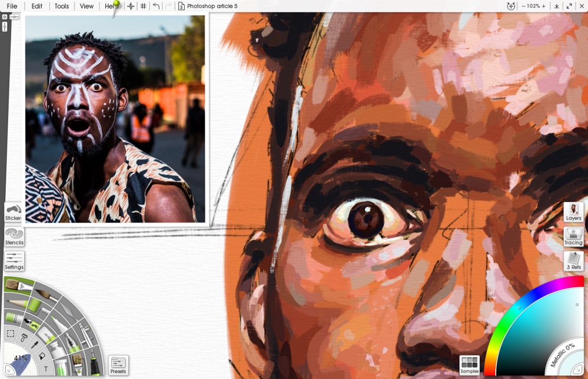Viewport: 588px width, 379px height.
Task: Pick the Color Sampler eyedropper tool
Action: [x=34, y=344]
